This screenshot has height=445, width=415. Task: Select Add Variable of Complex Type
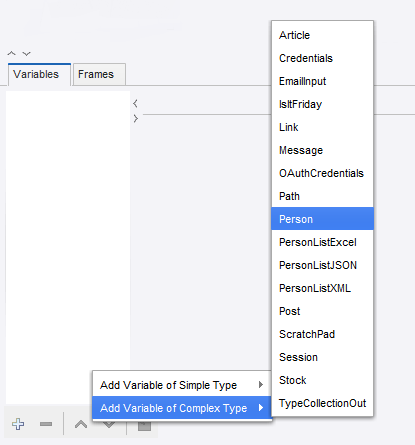click(x=182, y=408)
